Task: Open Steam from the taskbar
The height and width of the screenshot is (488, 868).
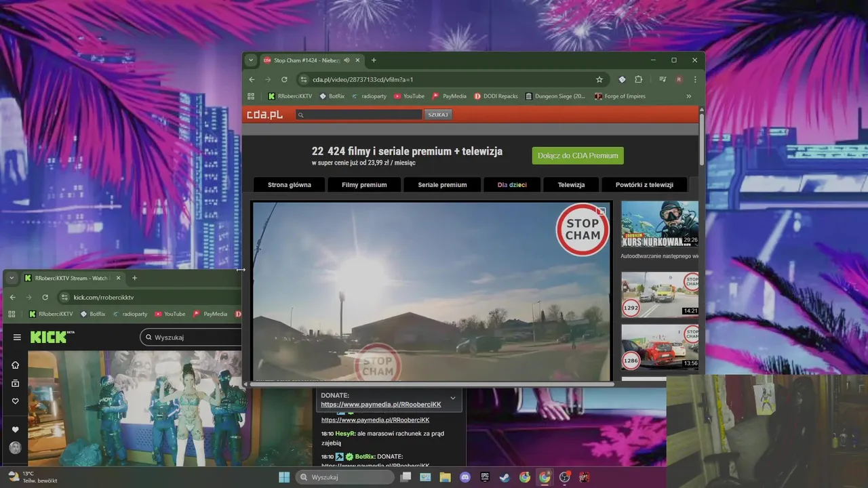Action: [505, 477]
